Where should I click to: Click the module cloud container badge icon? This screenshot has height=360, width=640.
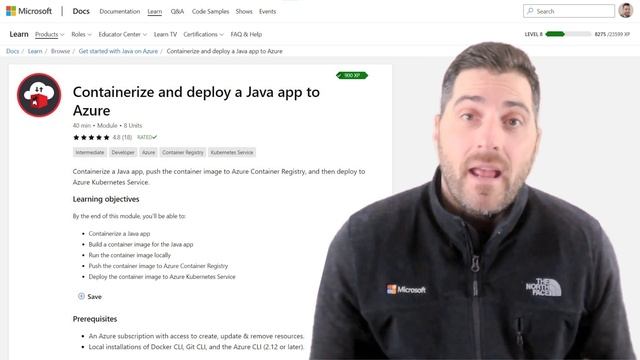click(x=39, y=95)
